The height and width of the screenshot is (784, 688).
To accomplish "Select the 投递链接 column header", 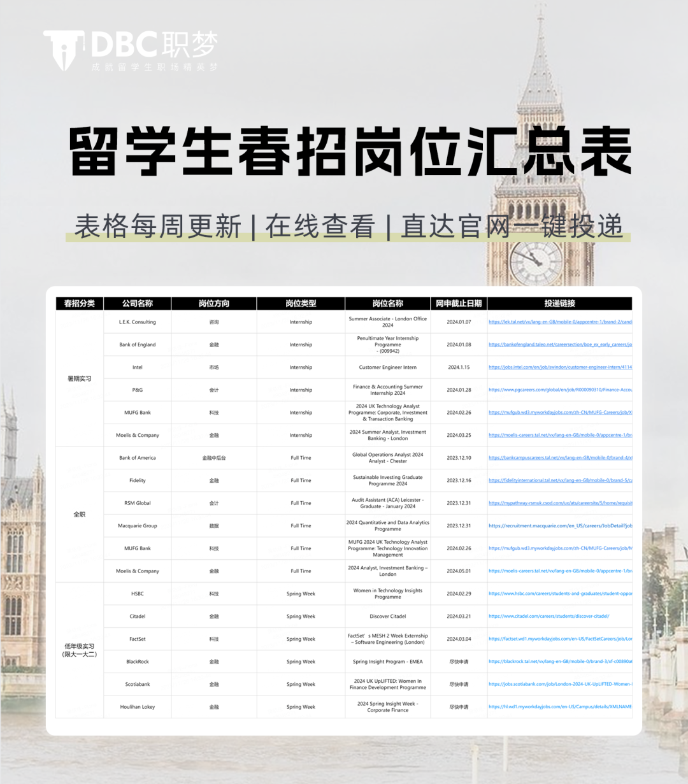I will click(x=560, y=304).
